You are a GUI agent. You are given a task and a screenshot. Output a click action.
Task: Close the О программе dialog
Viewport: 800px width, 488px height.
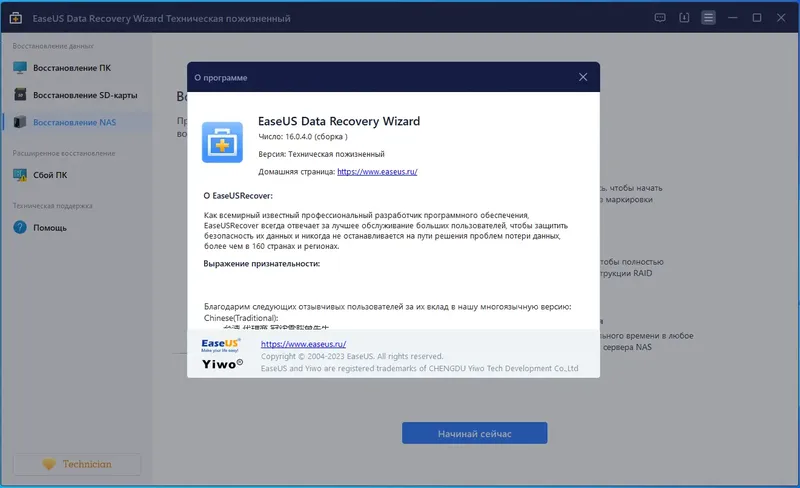583,77
